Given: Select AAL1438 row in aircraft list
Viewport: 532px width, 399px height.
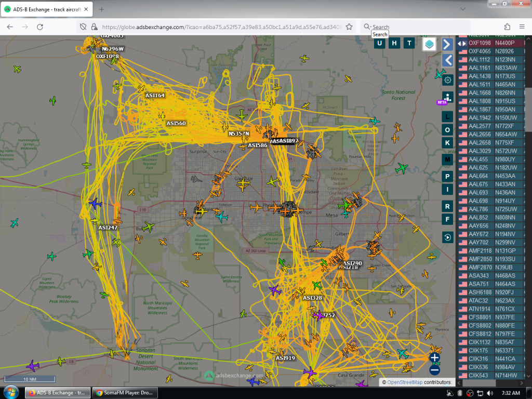Looking at the screenshot, I should [x=491, y=76].
